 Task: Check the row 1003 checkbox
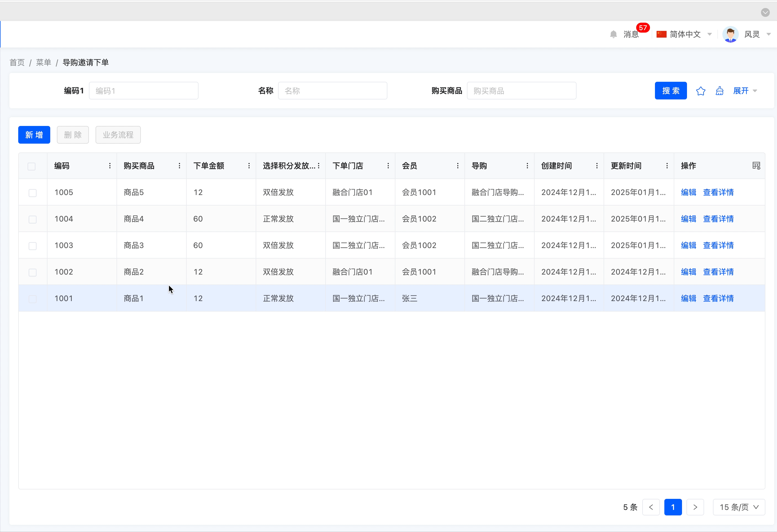[x=32, y=246]
